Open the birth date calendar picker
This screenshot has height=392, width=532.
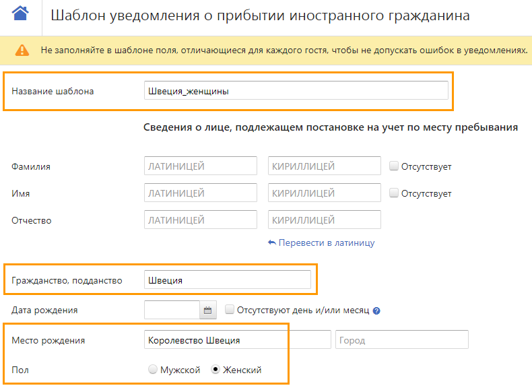coord(207,311)
